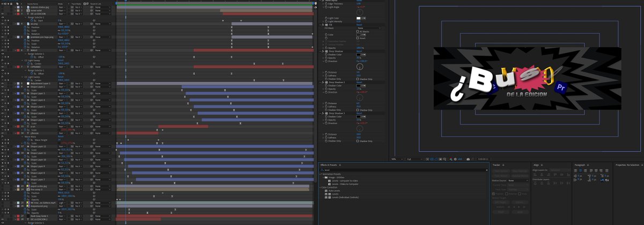Click the Position stopwatch of ae.png
This screenshot has height=225, width=644.
tap(25, 27)
